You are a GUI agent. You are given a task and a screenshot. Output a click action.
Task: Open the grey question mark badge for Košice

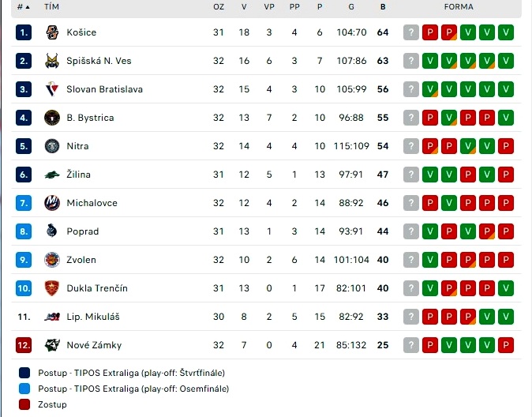pos(411,32)
